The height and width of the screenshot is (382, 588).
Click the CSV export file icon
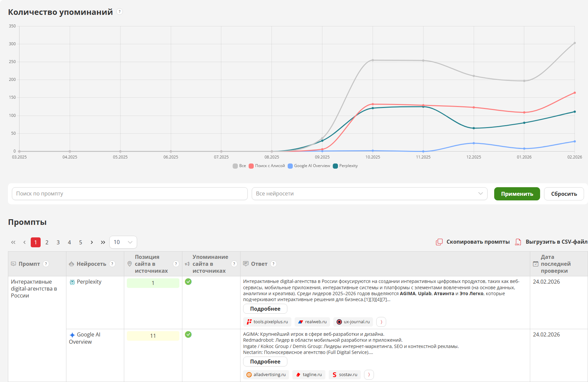tap(518, 242)
